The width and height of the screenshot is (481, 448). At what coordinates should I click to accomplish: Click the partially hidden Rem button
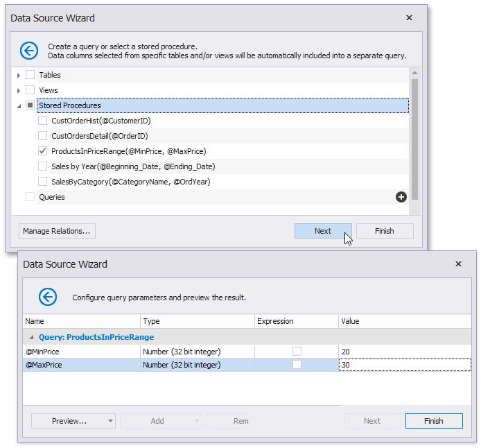(228, 421)
